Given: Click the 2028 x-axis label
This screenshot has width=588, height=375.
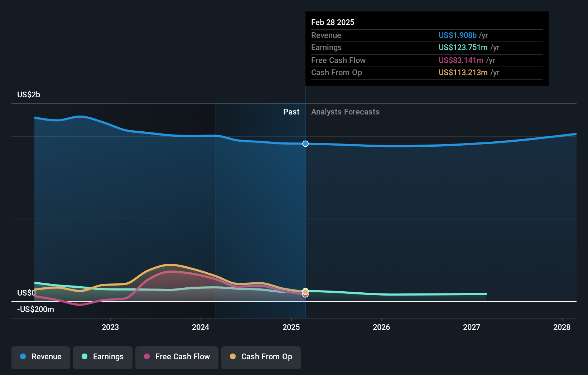Looking at the screenshot, I should pos(562,327).
